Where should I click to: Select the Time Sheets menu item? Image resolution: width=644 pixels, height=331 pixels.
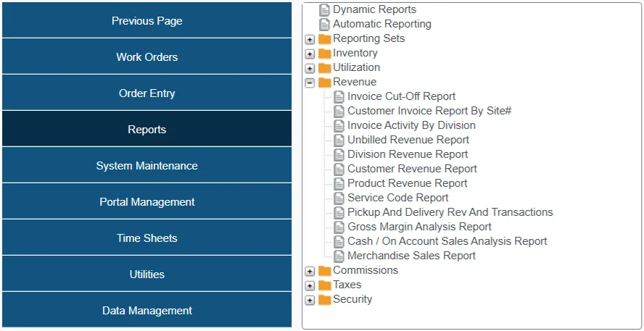pos(146,238)
